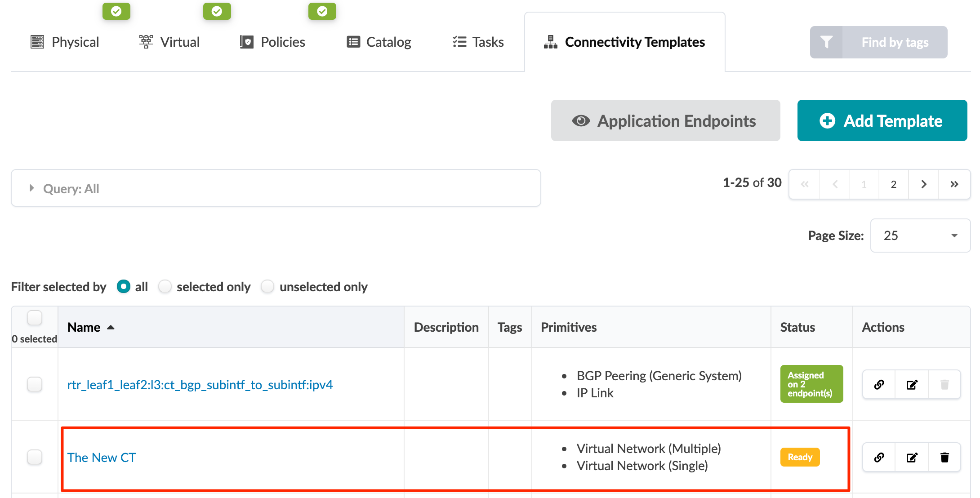The width and height of the screenshot is (980, 498).
Task: Check the header select-all checkbox
Action: pos(35,317)
